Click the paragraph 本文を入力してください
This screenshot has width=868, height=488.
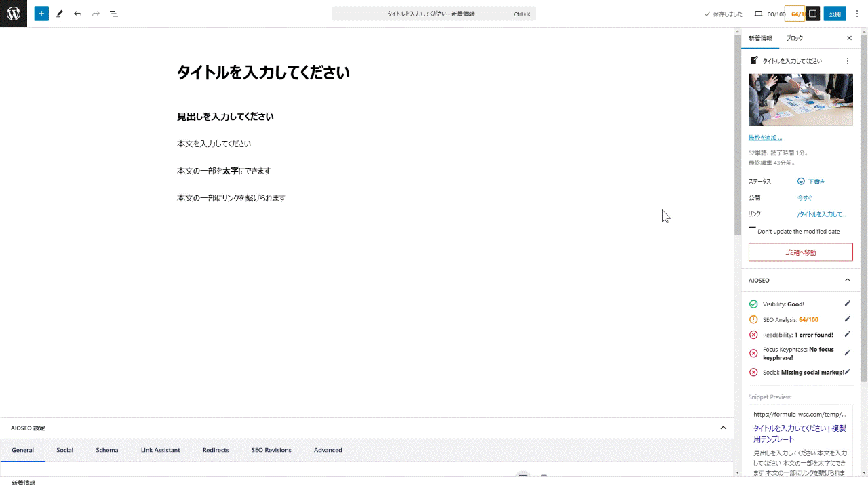(214, 144)
